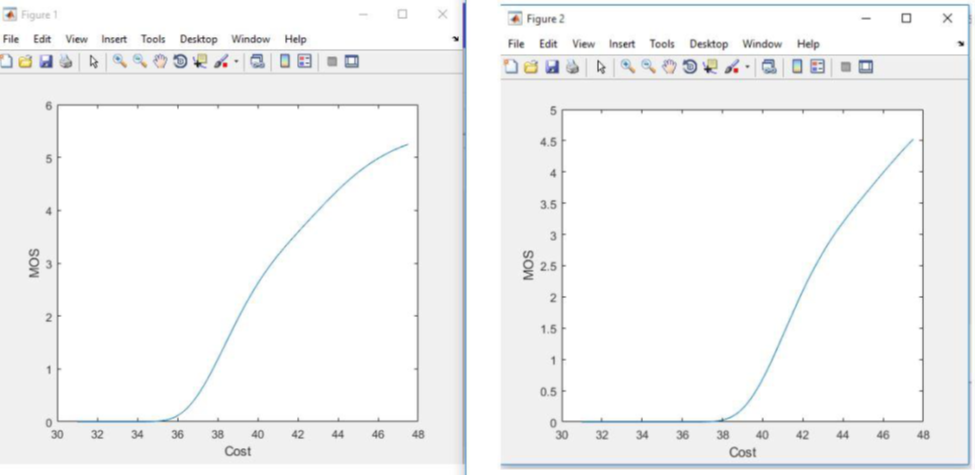This screenshot has width=975, height=475.
Task: Click Link Plot icon in Figure 2 toolbar
Action: click(769, 67)
